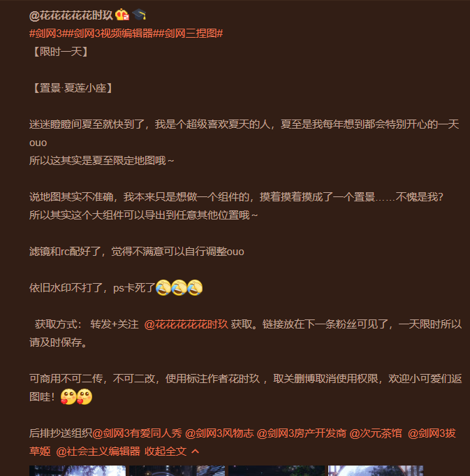Open the @社会主义编辑器 mention
470x476 pixels.
coord(98,451)
